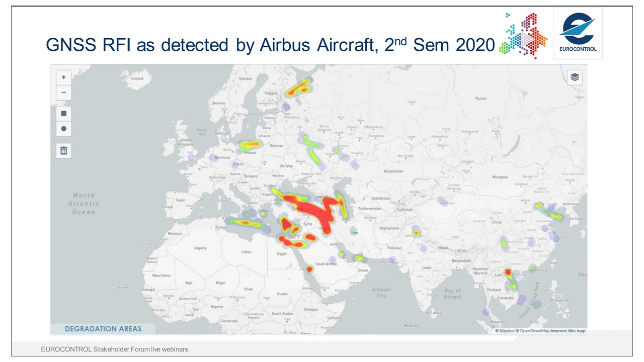Select the rectangle drawing tool
The image size is (644, 362).
(63, 113)
